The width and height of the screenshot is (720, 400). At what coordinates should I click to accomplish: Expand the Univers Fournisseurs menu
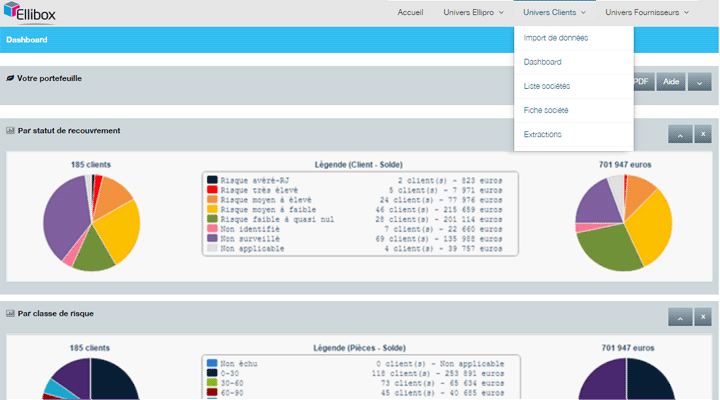(x=647, y=12)
